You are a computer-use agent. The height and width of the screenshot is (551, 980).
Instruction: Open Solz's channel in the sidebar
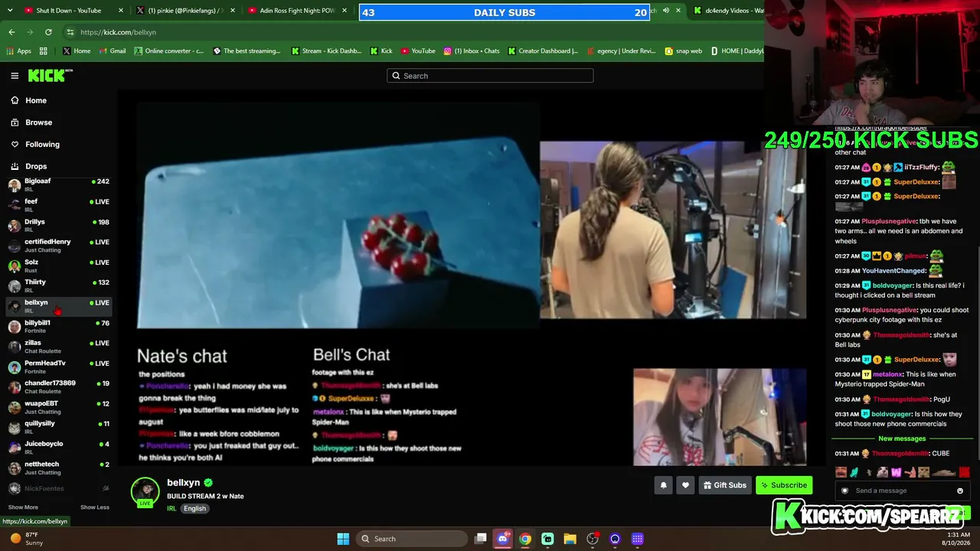[x=59, y=266]
